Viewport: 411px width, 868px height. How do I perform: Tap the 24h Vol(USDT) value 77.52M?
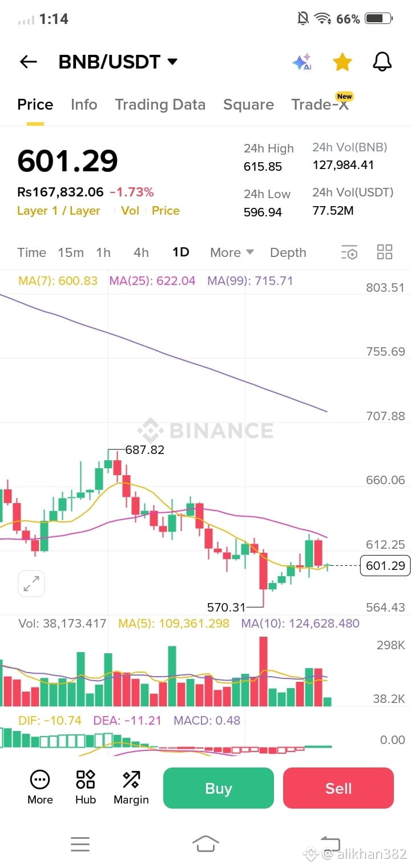333,211
